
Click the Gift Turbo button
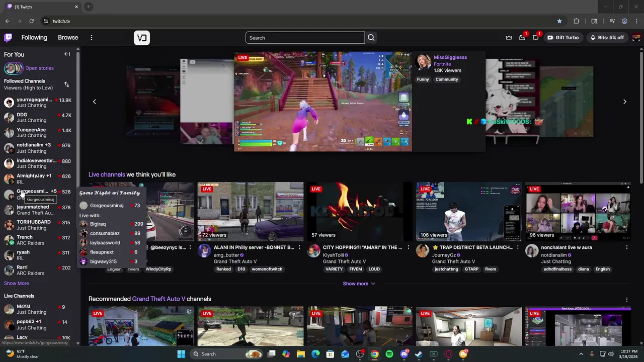click(x=563, y=38)
